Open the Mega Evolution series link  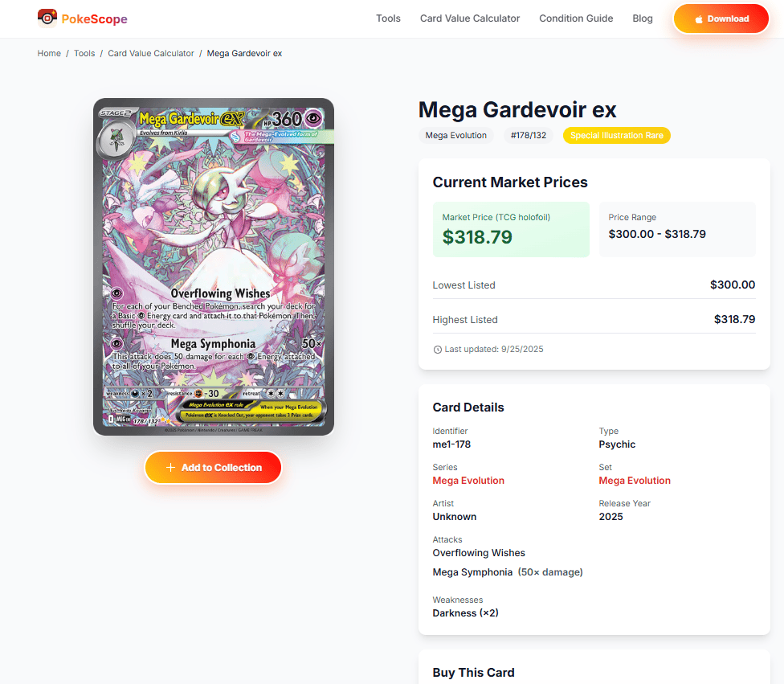pos(468,480)
